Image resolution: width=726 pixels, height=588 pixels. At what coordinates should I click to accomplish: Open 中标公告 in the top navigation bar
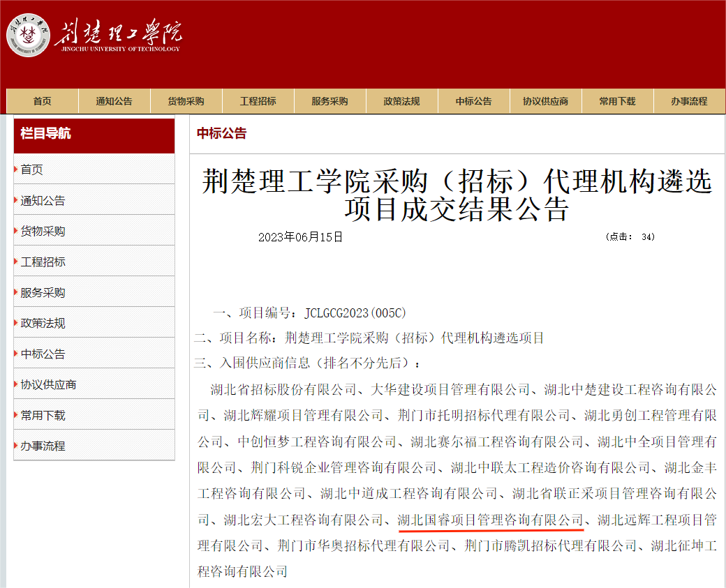(x=474, y=101)
